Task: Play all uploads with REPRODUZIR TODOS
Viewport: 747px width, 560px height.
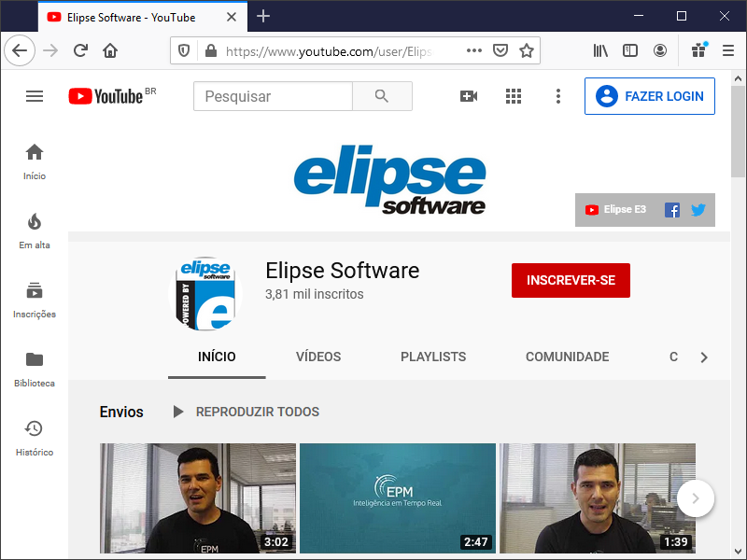Action: click(246, 412)
